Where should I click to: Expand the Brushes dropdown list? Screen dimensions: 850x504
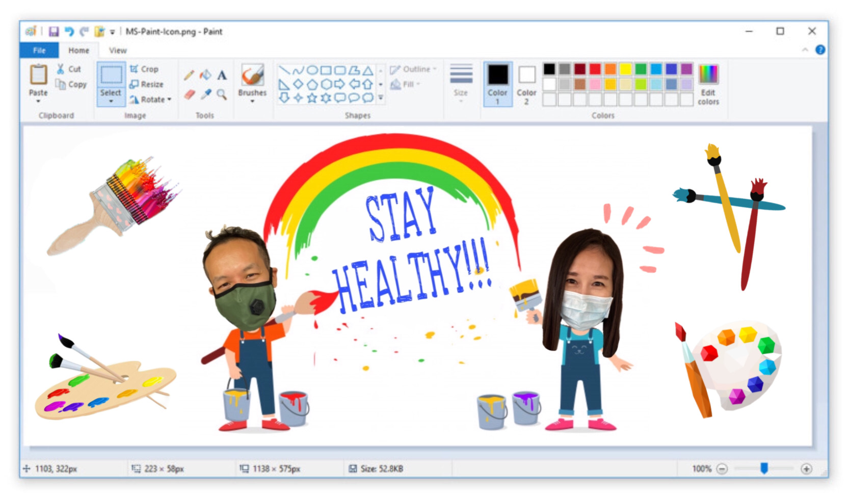(252, 101)
